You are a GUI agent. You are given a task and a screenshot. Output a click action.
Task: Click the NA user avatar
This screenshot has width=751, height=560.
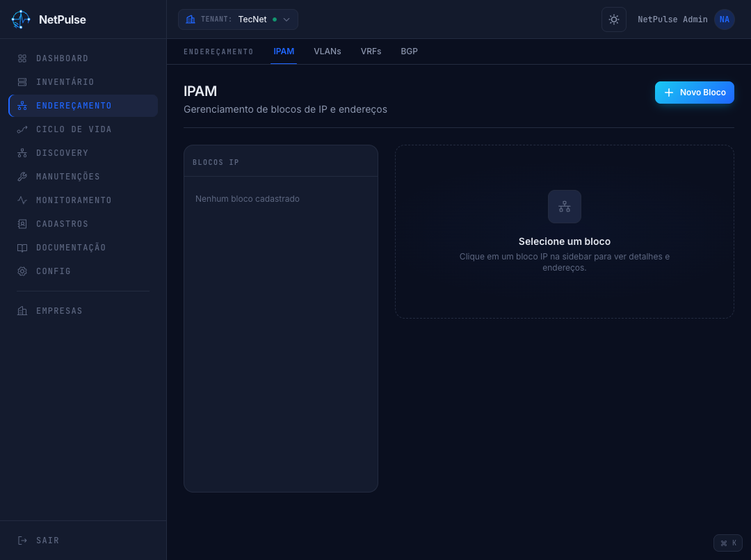pos(724,19)
